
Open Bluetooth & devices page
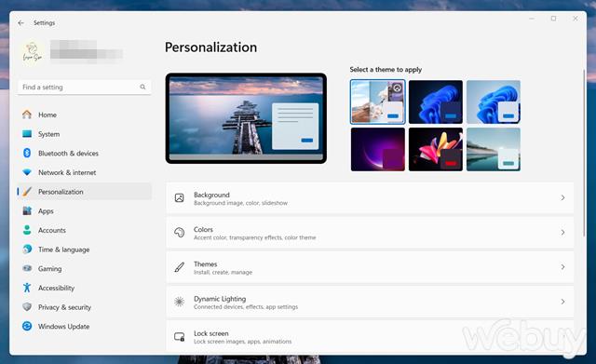point(85,153)
